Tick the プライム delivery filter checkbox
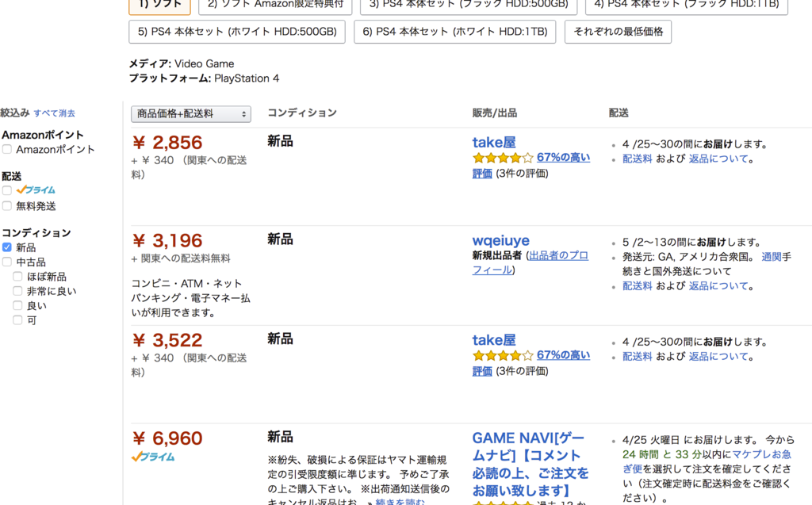 pyautogui.click(x=6, y=190)
